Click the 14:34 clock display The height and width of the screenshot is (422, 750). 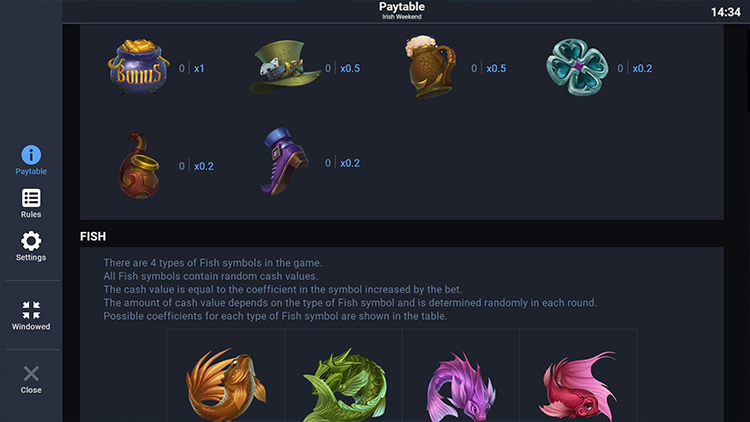[725, 12]
